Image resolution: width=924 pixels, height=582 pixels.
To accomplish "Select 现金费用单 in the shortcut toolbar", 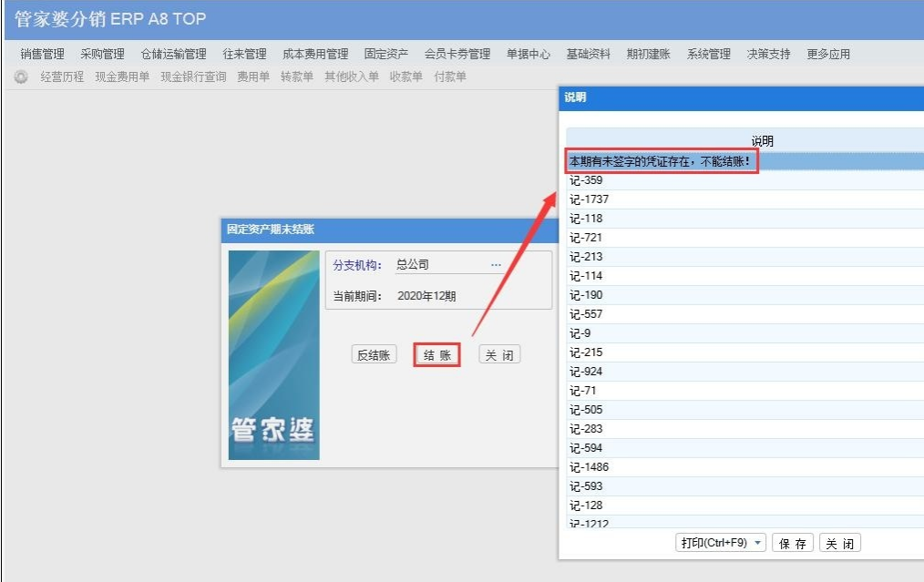I will [122, 77].
